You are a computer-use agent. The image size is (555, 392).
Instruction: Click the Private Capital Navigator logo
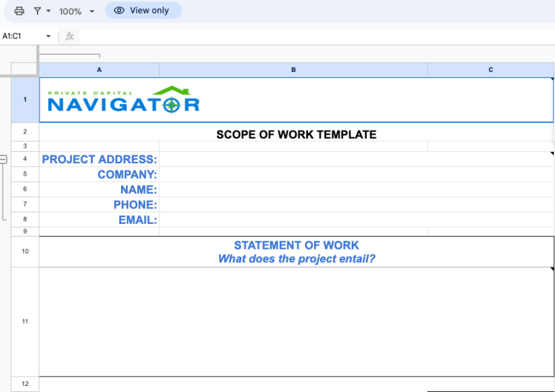click(123, 100)
